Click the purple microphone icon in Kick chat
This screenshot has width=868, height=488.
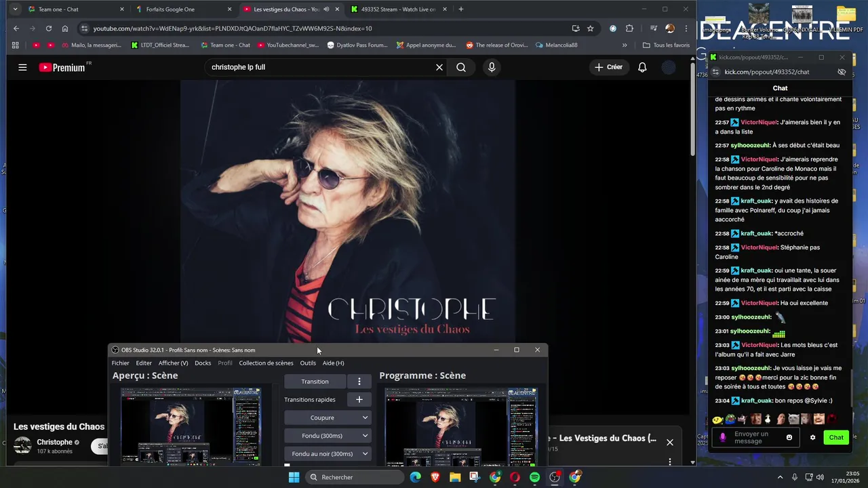tap(722, 437)
